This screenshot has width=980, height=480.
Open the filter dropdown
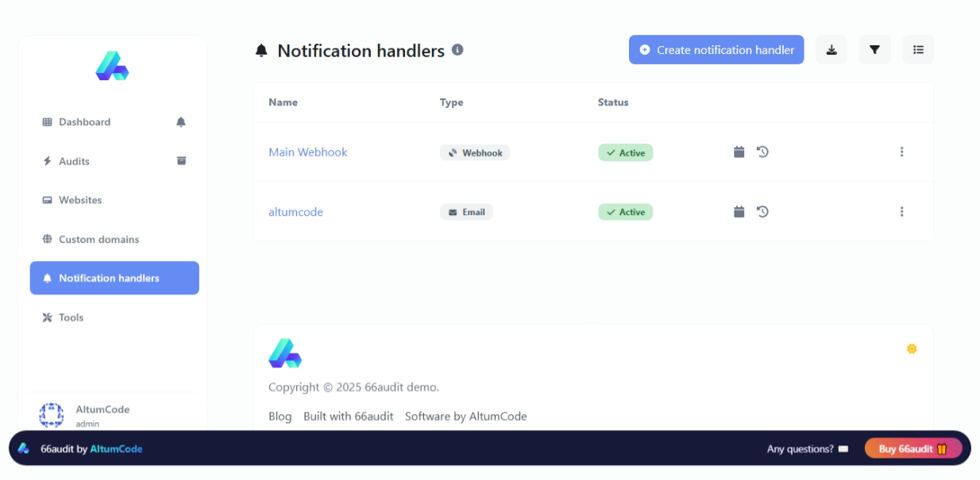click(874, 50)
